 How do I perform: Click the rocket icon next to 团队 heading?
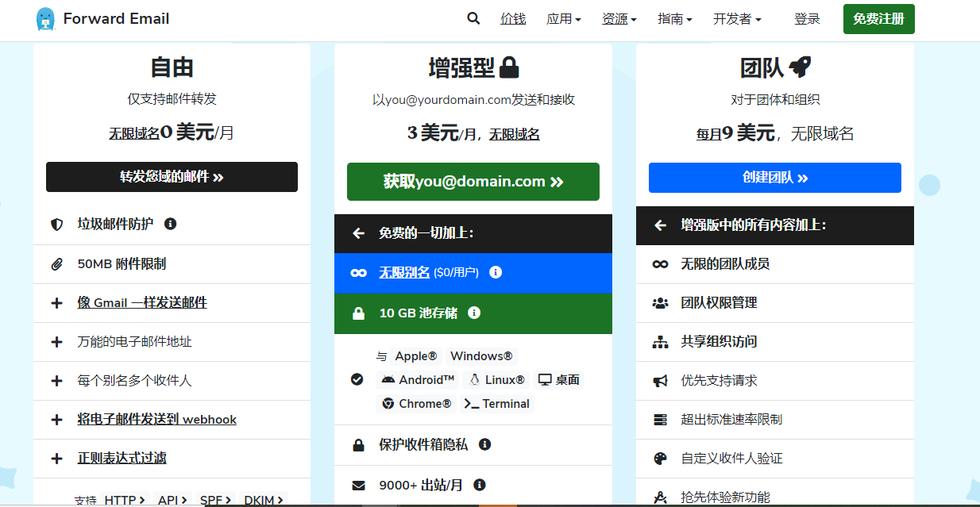tap(800, 67)
